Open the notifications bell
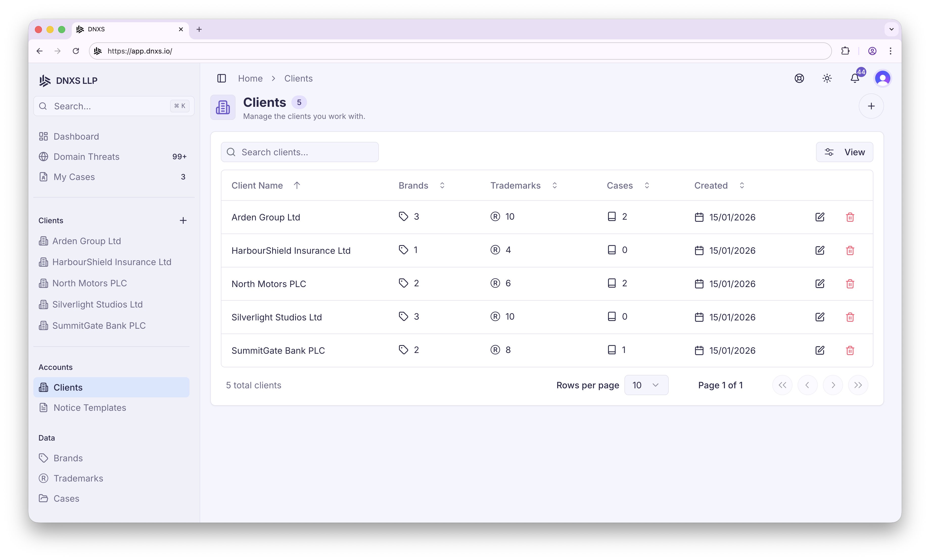The image size is (930, 560). pos(854,79)
